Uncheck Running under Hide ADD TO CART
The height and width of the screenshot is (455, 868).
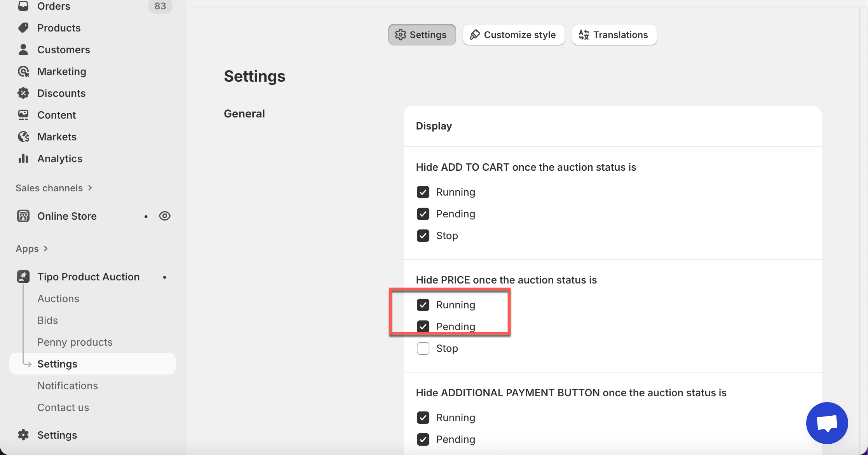click(x=423, y=192)
